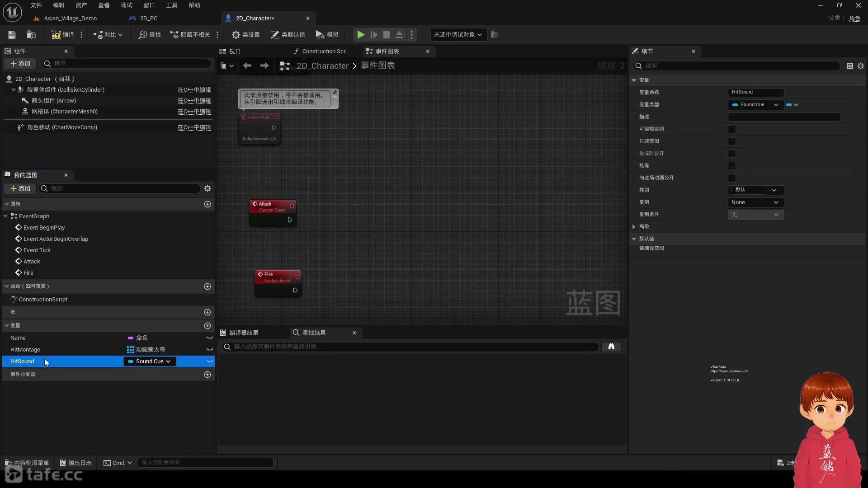This screenshot has height=488, width=868.
Task: Collapse the EventGraph tree item
Action: point(6,217)
